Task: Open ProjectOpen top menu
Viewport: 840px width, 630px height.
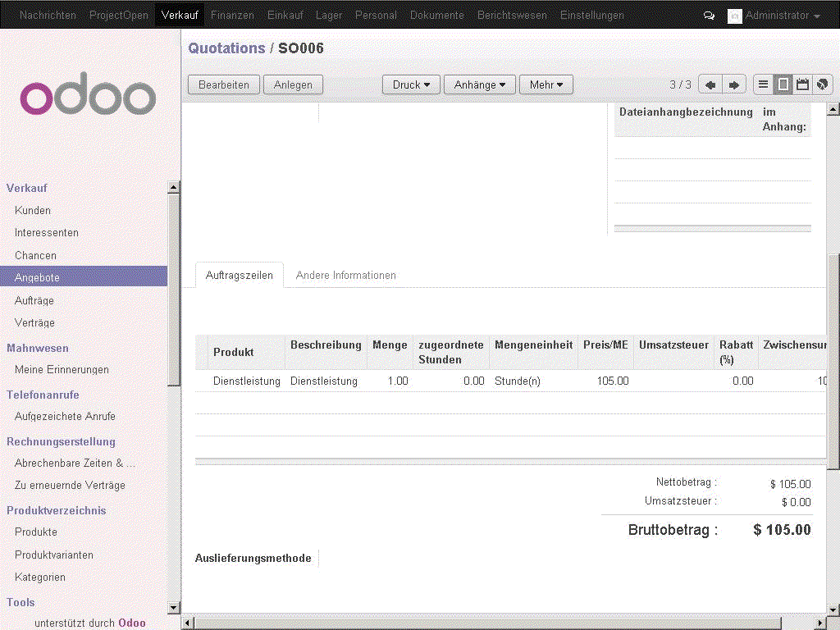Action: (119, 16)
